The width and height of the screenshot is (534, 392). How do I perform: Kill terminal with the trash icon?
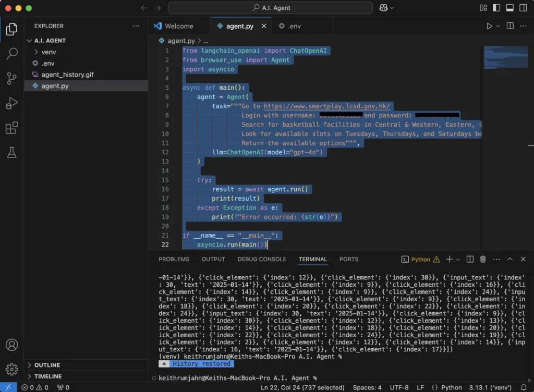click(483, 259)
